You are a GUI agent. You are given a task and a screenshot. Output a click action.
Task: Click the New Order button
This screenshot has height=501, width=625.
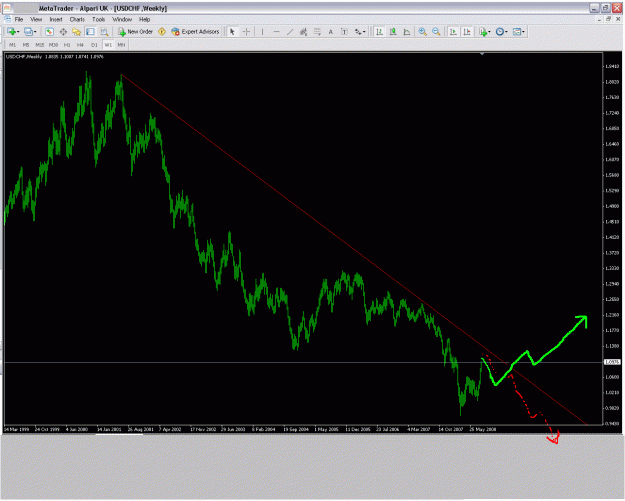(x=135, y=32)
